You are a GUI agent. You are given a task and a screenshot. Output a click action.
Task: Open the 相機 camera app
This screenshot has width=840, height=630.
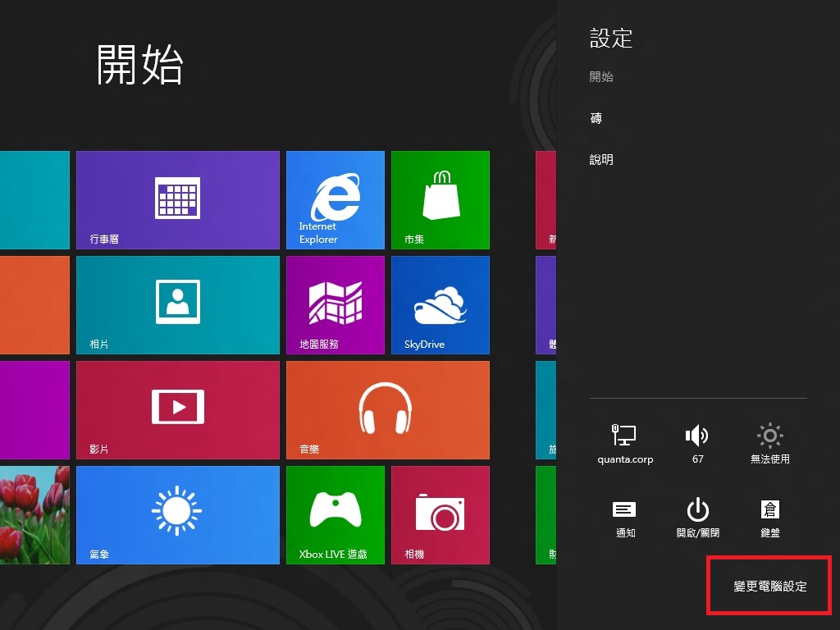click(440, 514)
